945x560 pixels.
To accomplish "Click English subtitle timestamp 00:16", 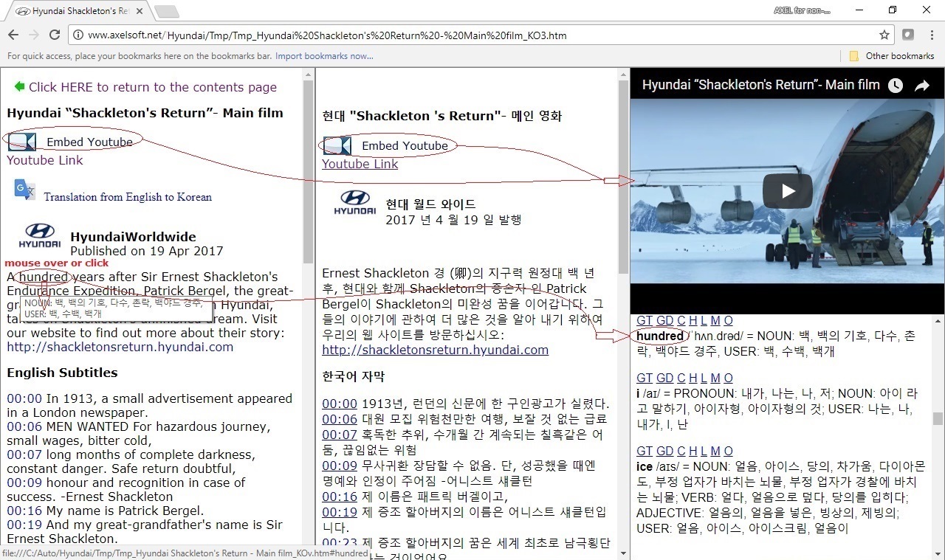I will [x=24, y=511].
